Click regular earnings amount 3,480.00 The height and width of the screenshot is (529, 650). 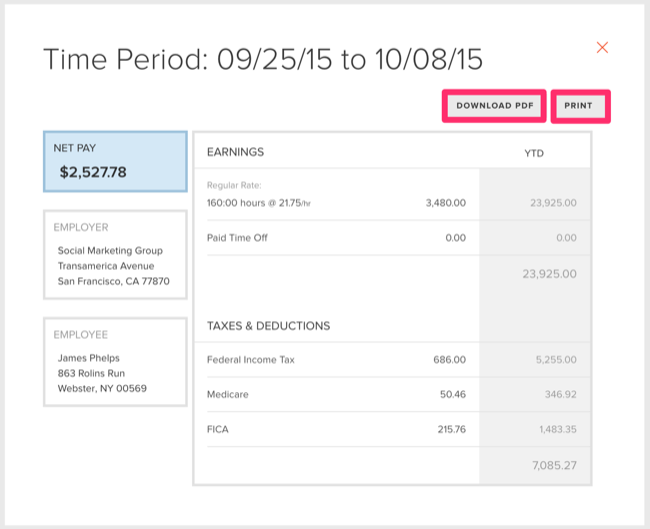coord(446,203)
